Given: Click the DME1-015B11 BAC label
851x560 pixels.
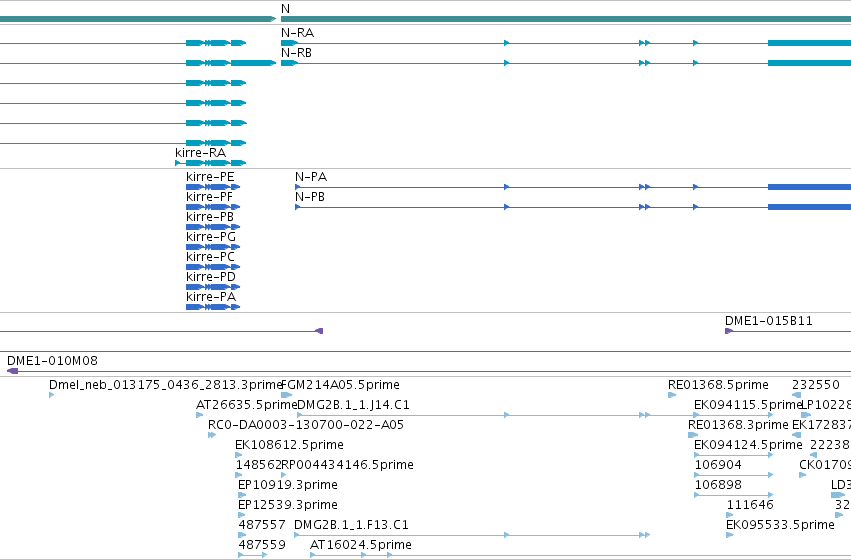Looking at the screenshot, I should (x=769, y=321).
